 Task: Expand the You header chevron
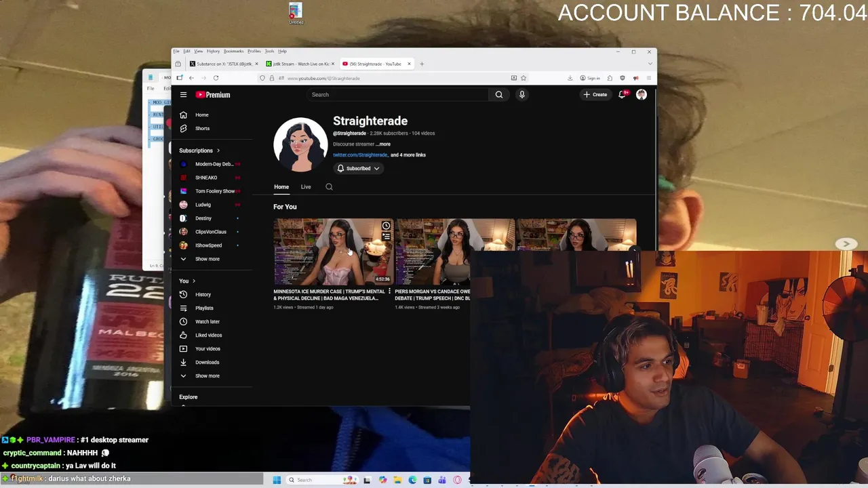pos(194,281)
